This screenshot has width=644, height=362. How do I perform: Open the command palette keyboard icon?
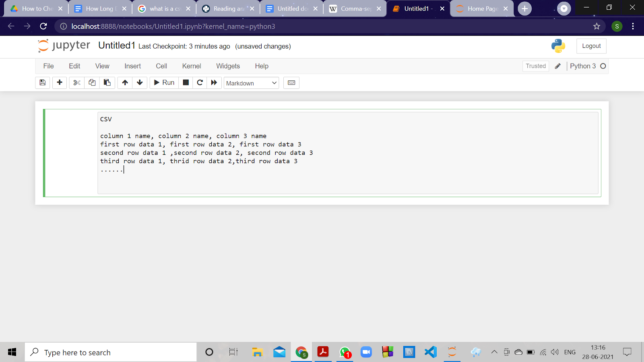click(291, 83)
